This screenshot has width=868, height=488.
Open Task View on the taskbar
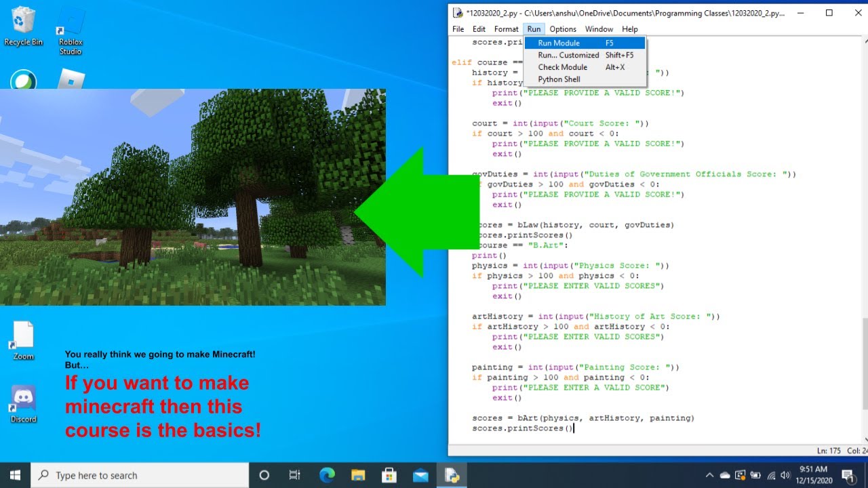click(295, 475)
